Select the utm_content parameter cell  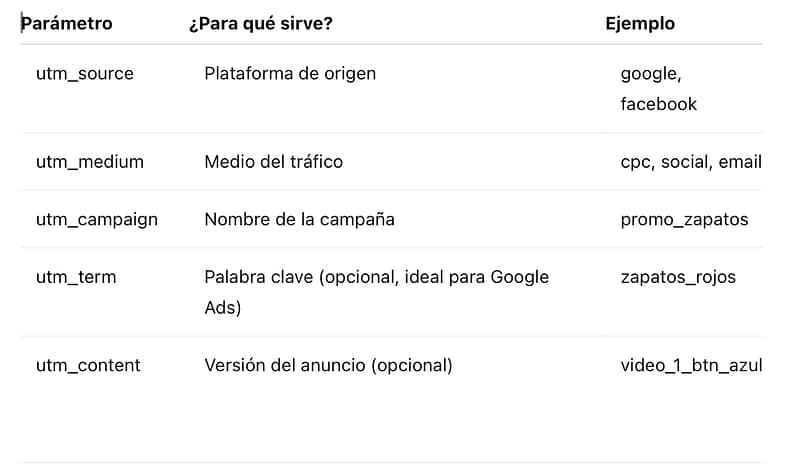[x=88, y=366]
